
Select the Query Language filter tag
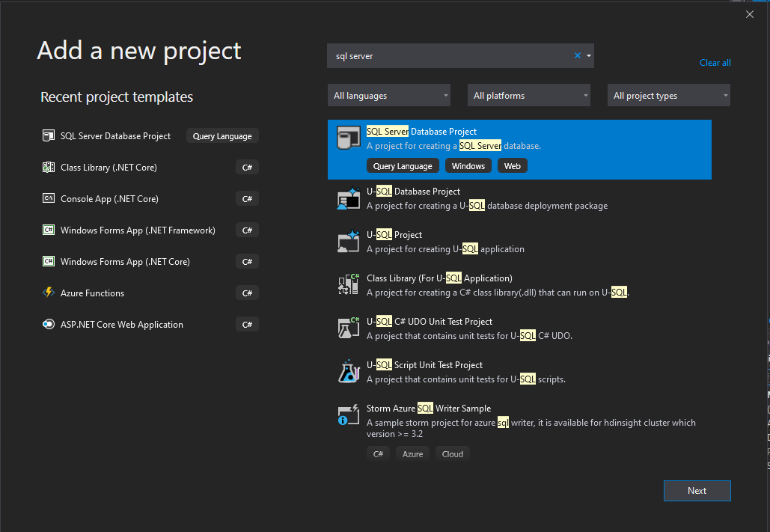point(403,165)
